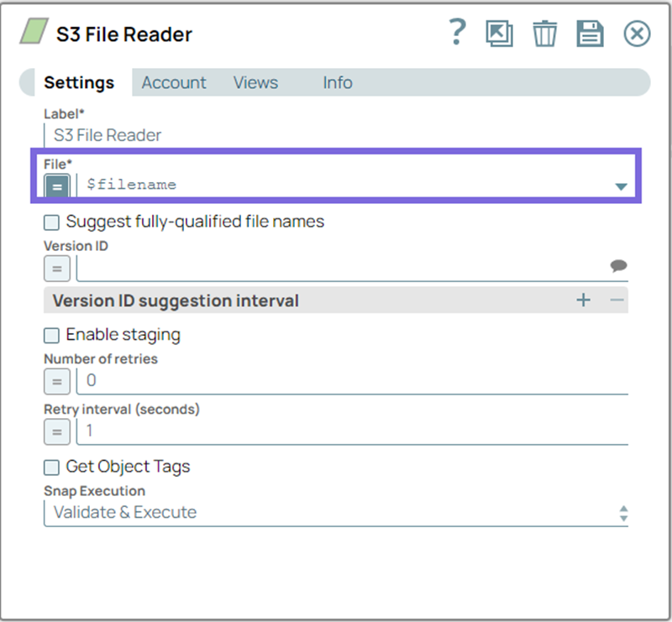Toggle expression button for Retry interval
The width and height of the screenshot is (672, 622).
[57, 432]
